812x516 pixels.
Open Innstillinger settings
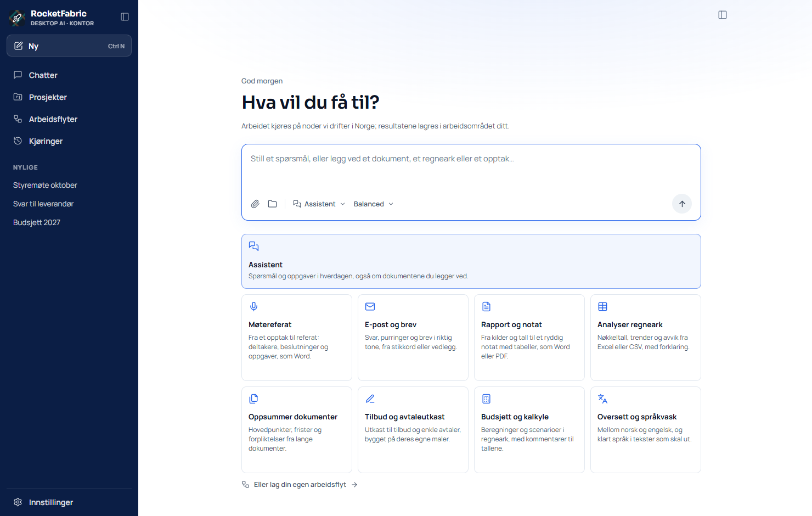pyautogui.click(x=69, y=502)
